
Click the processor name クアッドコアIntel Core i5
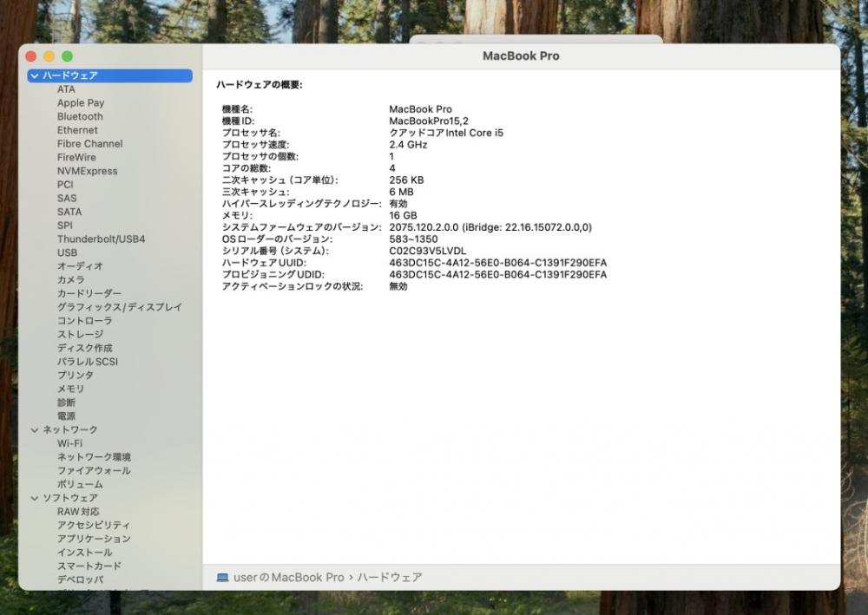[446, 133]
